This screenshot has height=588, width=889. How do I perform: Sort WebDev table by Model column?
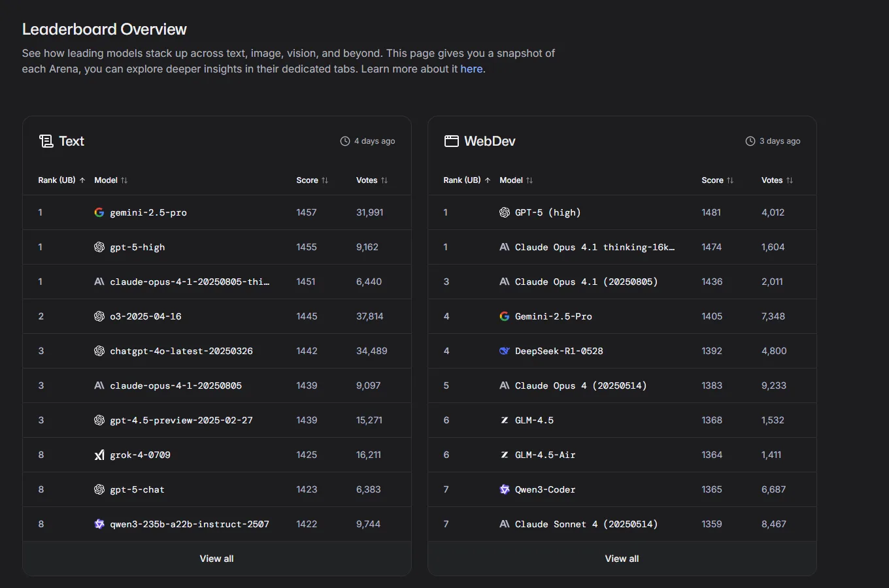pyautogui.click(x=516, y=180)
